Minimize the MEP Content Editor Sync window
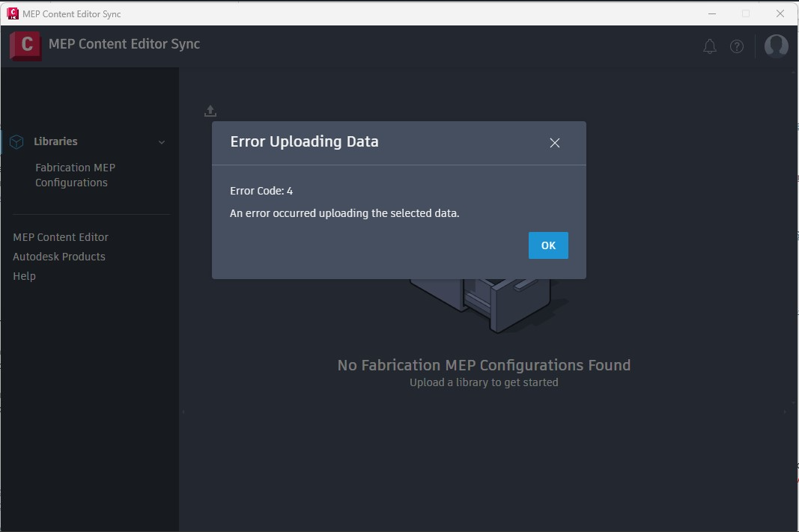Image resolution: width=799 pixels, height=532 pixels. [x=711, y=13]
